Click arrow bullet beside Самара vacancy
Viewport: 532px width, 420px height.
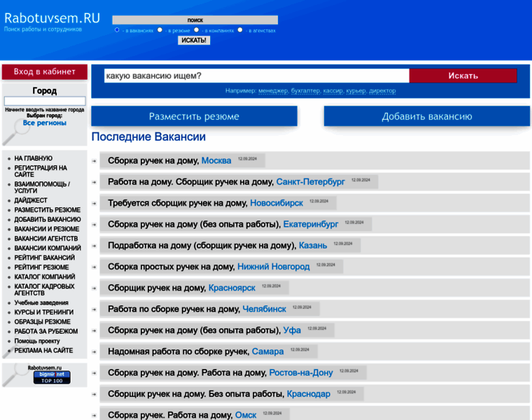94,352
